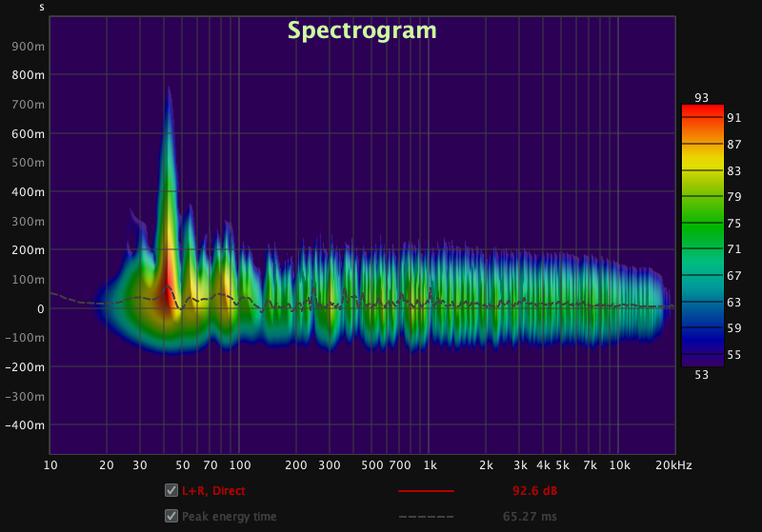
Task: Click the green 75 dB band on the color scale
Action: tap(702, 224)
